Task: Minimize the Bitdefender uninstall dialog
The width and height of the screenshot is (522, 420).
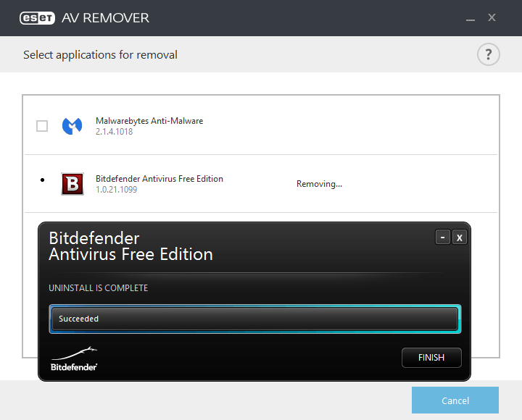Action: pos(443,238)
